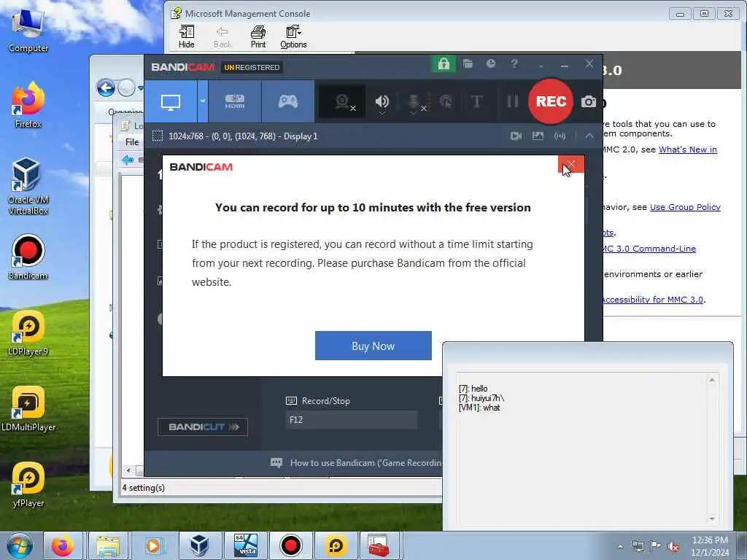Screen dimensions: 747x560
Task: Click the muted volume tray icon
Action: coord(673,547)
